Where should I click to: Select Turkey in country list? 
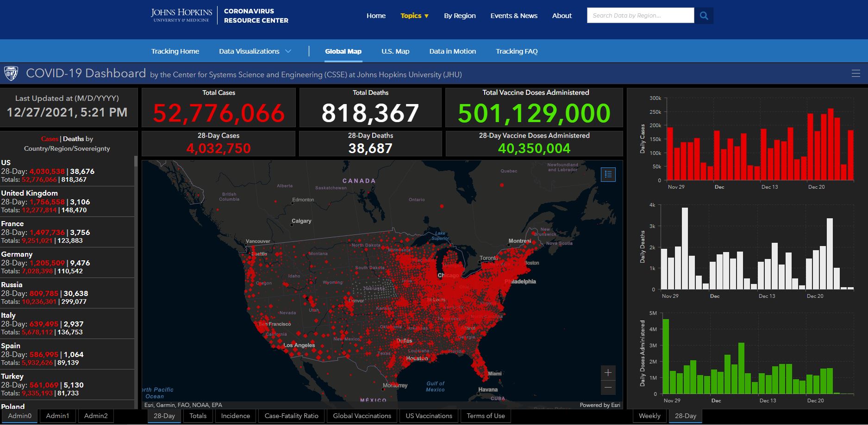click(67, 385)
